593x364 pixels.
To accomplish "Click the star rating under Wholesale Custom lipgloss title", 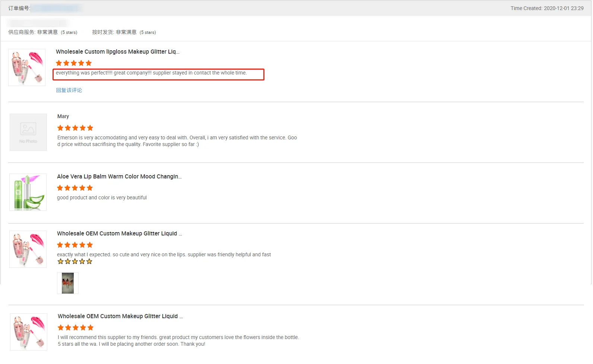I will click(x=74, y=63).
